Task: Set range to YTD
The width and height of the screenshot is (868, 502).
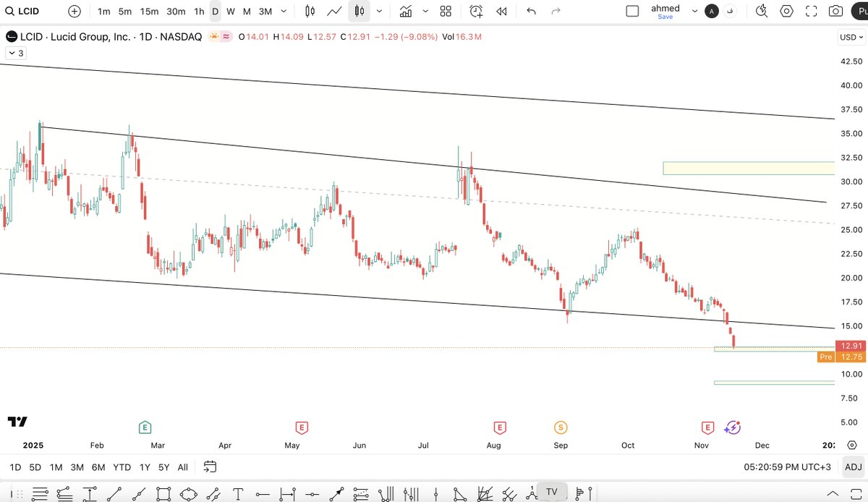Action: point(122,467)
